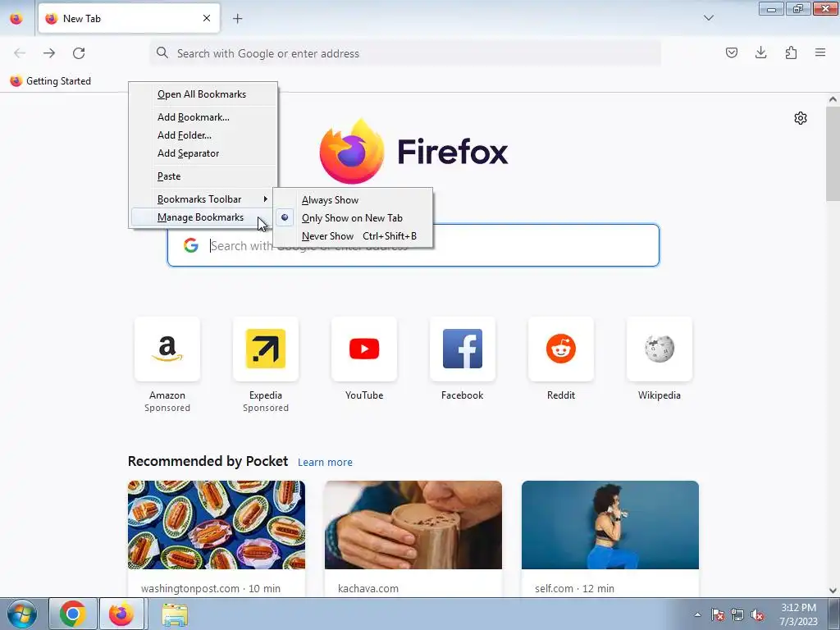Select the Always Show option
840x630 pixels.
(353, 200)
